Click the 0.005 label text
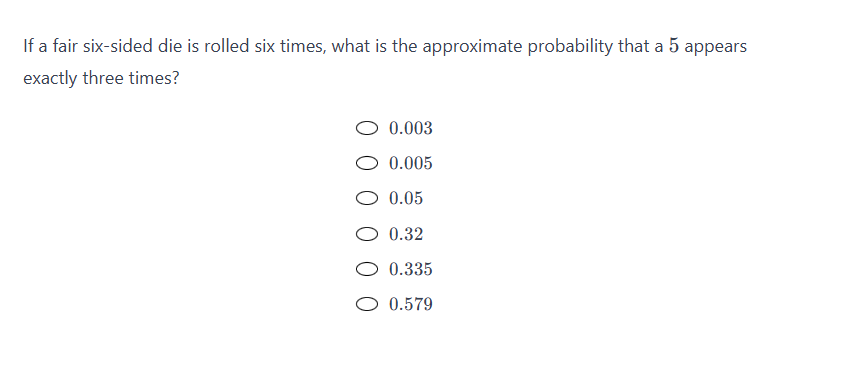Viewport: 849px width, 371px height. tap(411, 164)
